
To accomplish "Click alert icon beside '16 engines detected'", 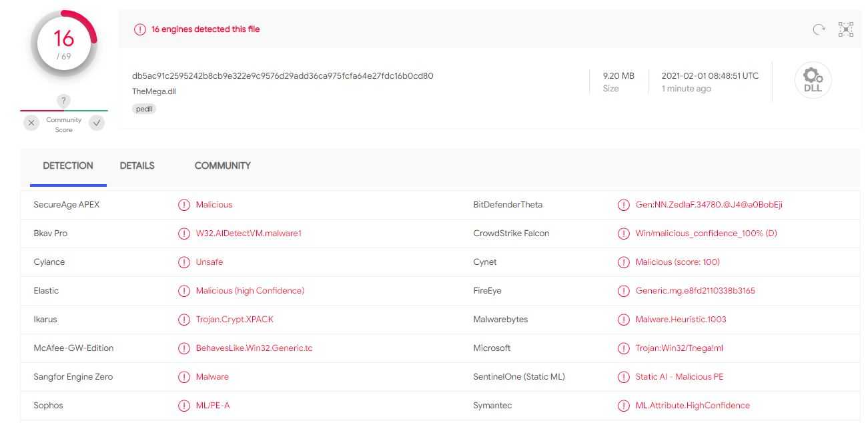I will coord(139,29).
